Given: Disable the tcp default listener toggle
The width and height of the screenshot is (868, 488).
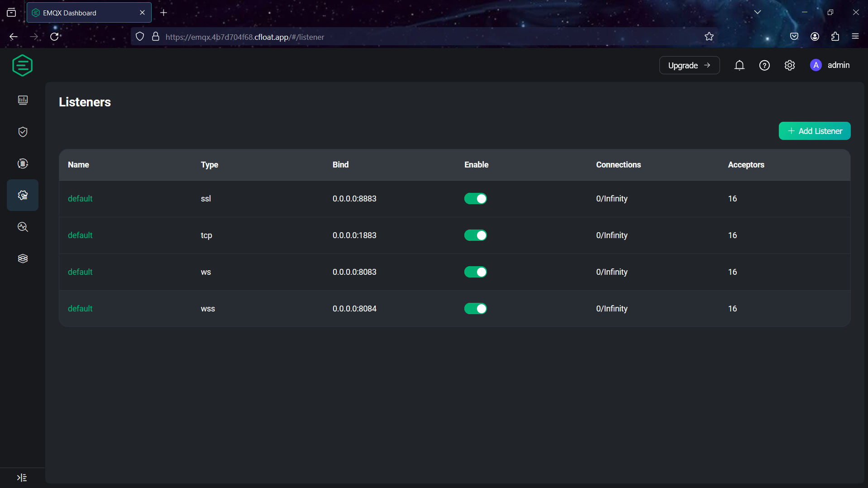Looking at the screenshot, I should (475, 235).
